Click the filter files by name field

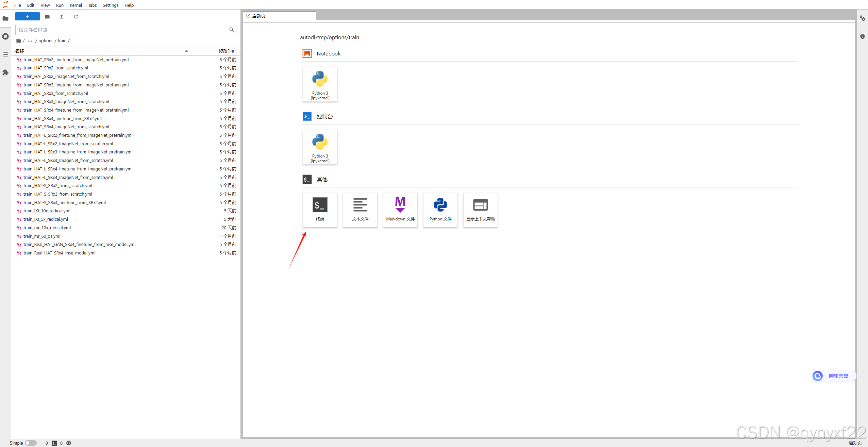point(122,30)
